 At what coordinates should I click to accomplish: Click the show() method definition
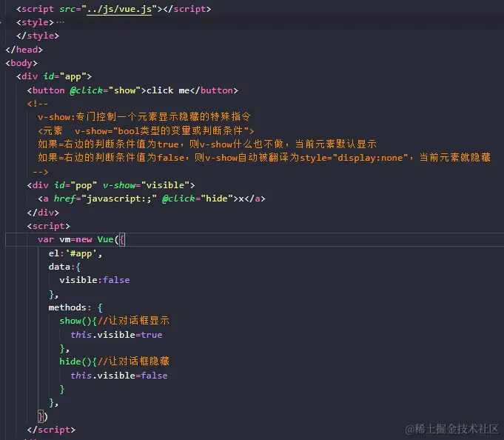click(x=78, y=321)
